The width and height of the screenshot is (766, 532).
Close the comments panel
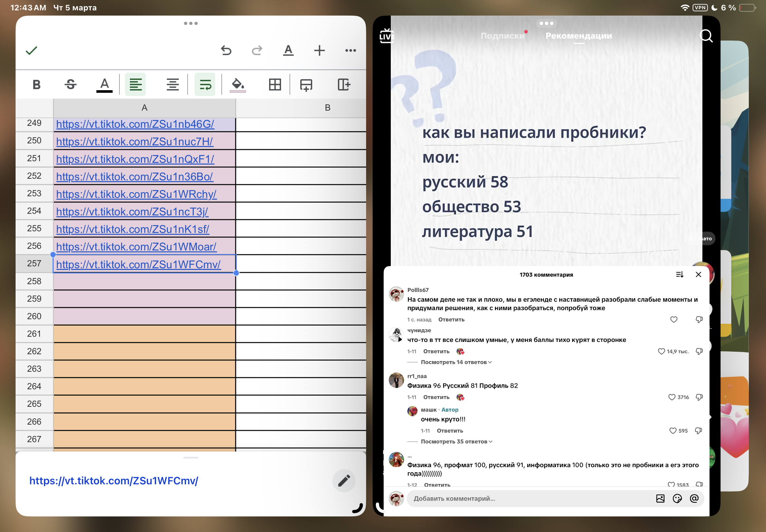[x=698, y=275]
